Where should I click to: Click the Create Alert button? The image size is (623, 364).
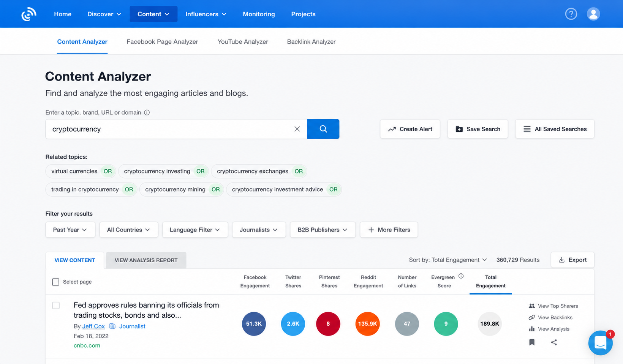[x=410, y=129]
